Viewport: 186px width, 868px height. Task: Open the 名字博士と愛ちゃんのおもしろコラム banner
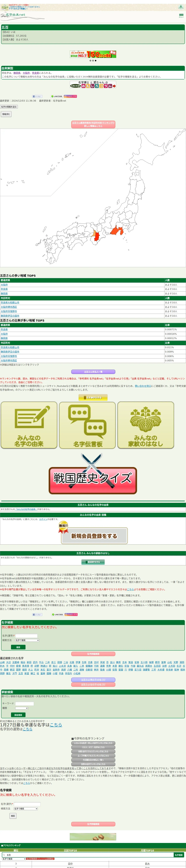point(93,85)
